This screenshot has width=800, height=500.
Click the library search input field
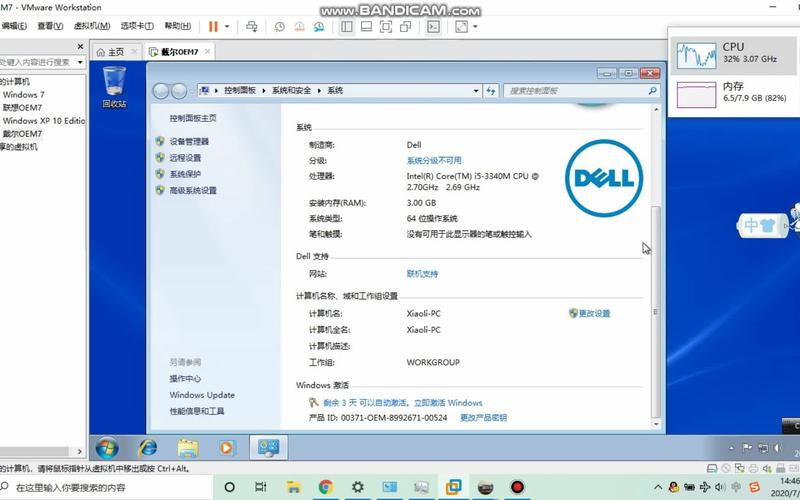[38, 62]
